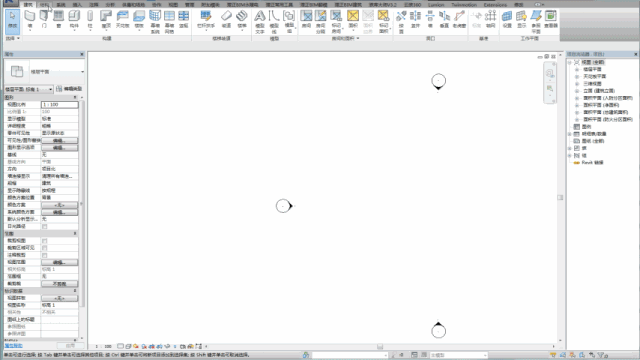Click Edit button for Visibility/Graphics Overrides

pyautogui.click(x=59, y=140)
